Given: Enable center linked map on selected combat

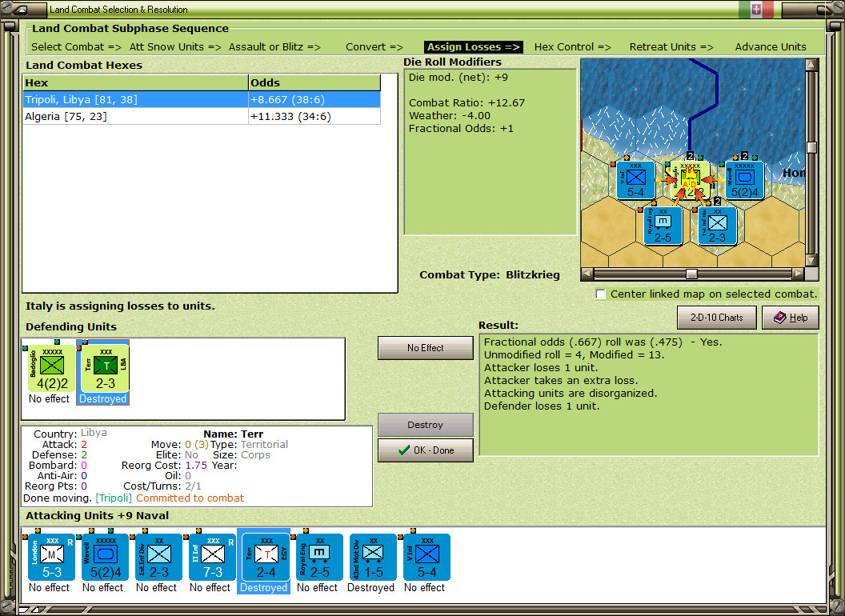Looking at the screenshot, I should point(600,294).
